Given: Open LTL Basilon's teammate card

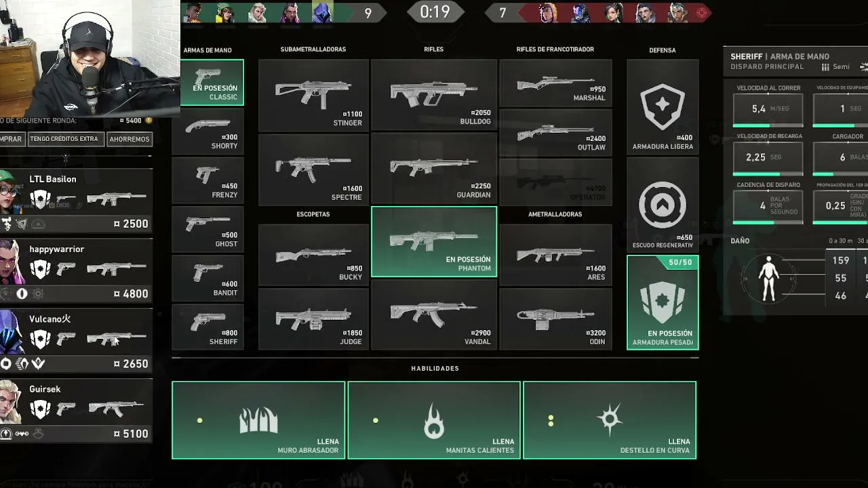Looking at the screenshot, I should 75,201.
